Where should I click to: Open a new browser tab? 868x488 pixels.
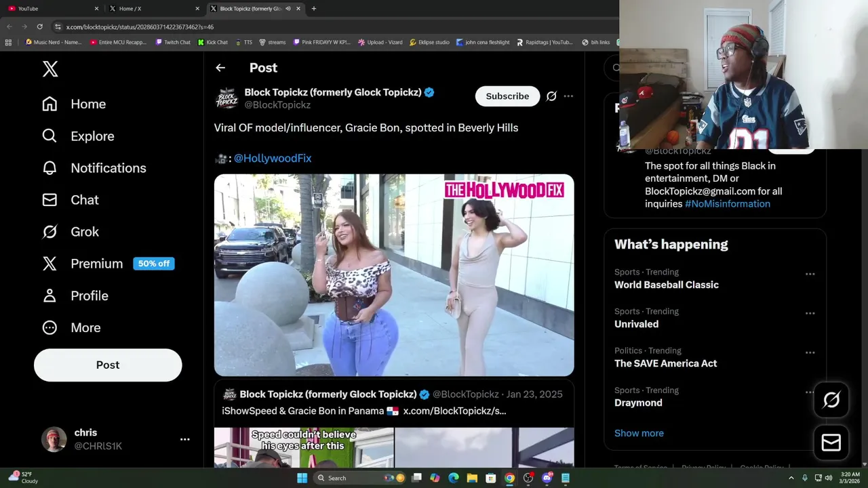click(313, 9)
